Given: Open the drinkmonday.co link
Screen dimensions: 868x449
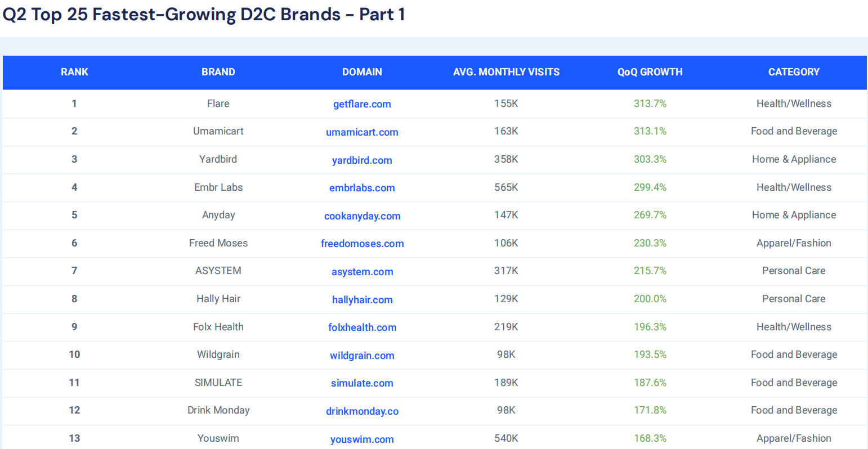Looking at the screenshot, I should click(x=362, y=411).
